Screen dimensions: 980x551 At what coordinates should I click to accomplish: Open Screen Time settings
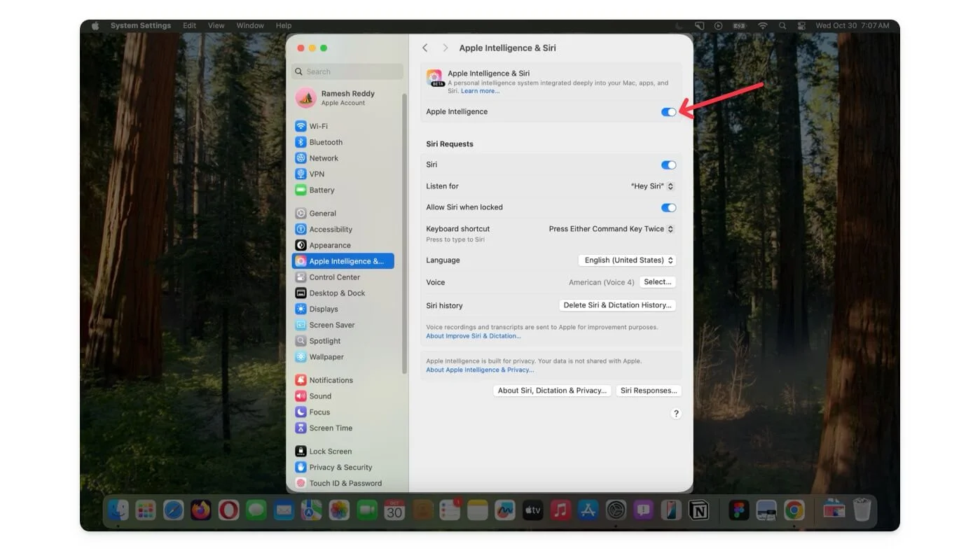343,428
